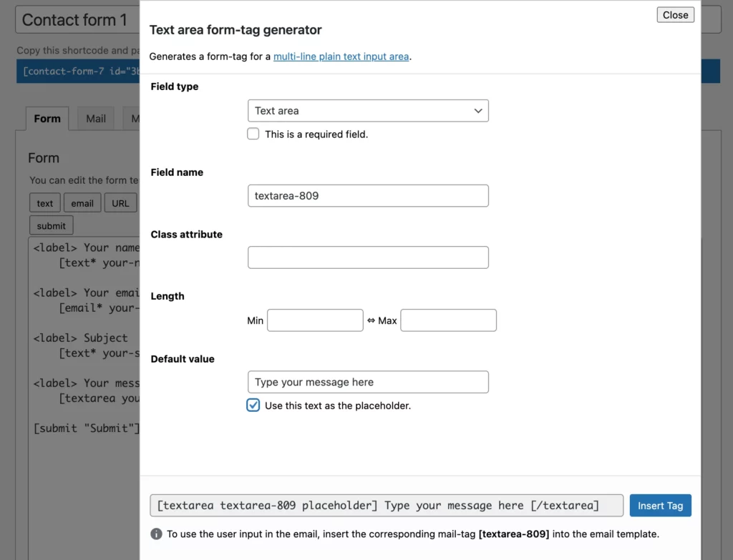The height and width of the screenshot is (560, 733).
Task: Click the 'URL' tag button in background form
Action: pos(120,203)
